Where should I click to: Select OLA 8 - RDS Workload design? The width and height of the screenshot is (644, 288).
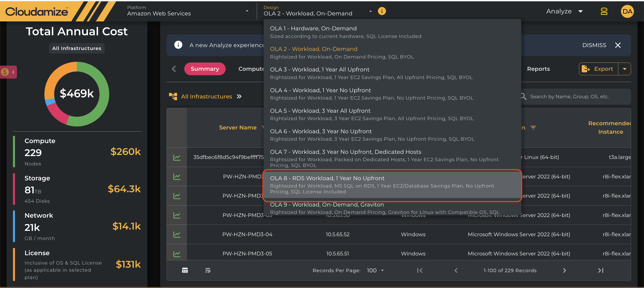click(x=392, y=185)
